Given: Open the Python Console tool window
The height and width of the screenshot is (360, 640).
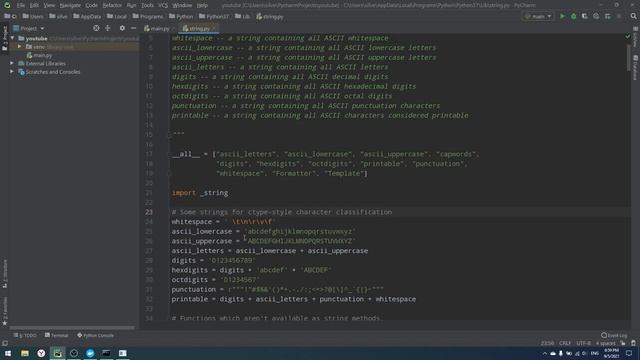Looking at the screenshot, I should click(x=96, y=335).
